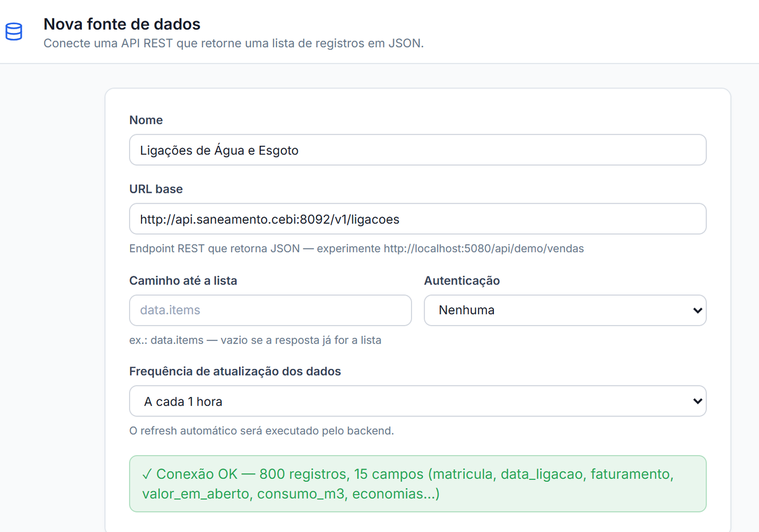Click the "Frequência de atualização dos dados" label
The width and height of the screenshot is (759, 532).
(235, 372)
